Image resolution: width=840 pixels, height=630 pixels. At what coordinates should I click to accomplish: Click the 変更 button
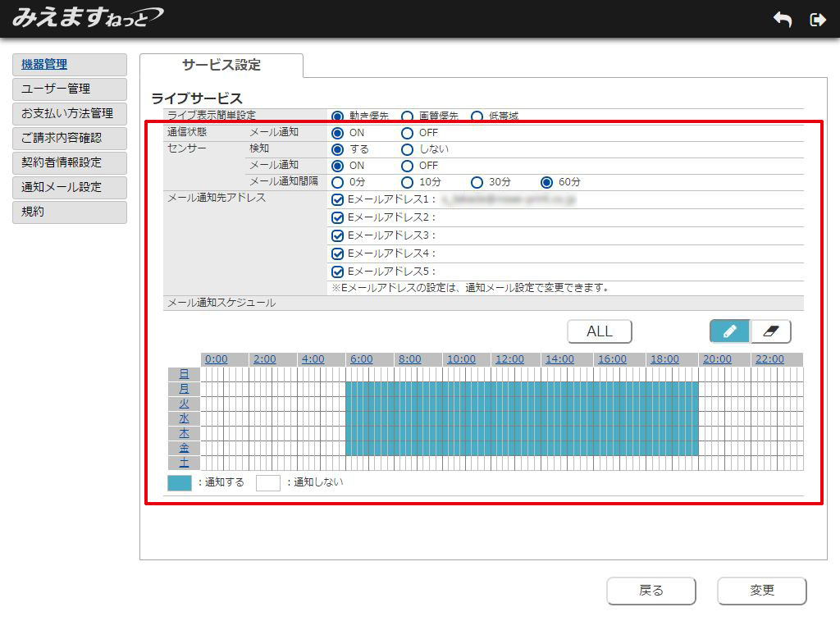pyautogui.click(x=761, y=591)
